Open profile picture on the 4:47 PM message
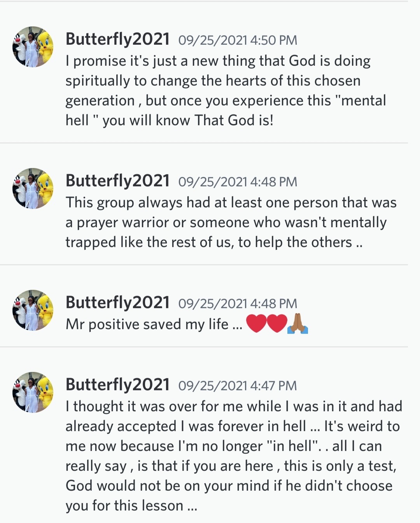 coord(33,392)
